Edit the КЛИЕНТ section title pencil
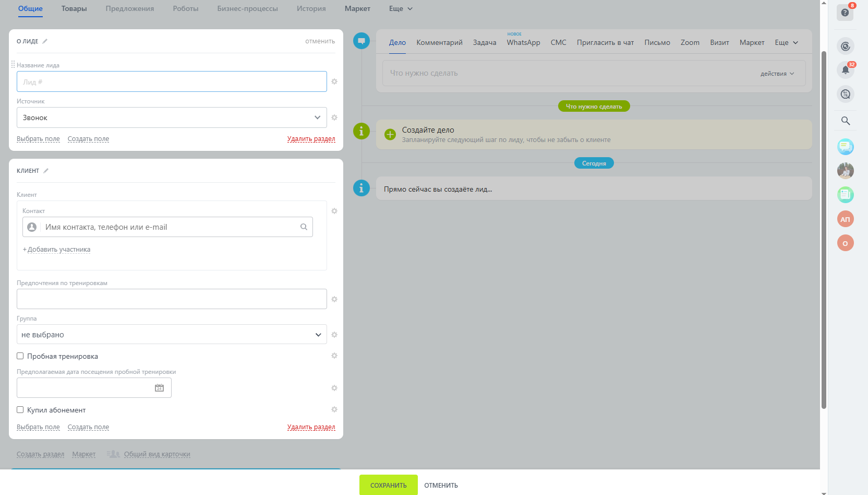 (x=46, y=171)
